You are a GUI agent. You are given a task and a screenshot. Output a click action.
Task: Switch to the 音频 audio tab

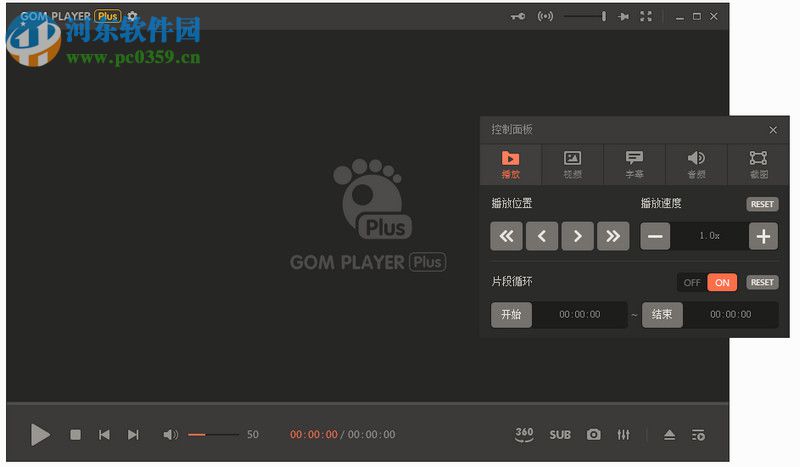[696, 164]
